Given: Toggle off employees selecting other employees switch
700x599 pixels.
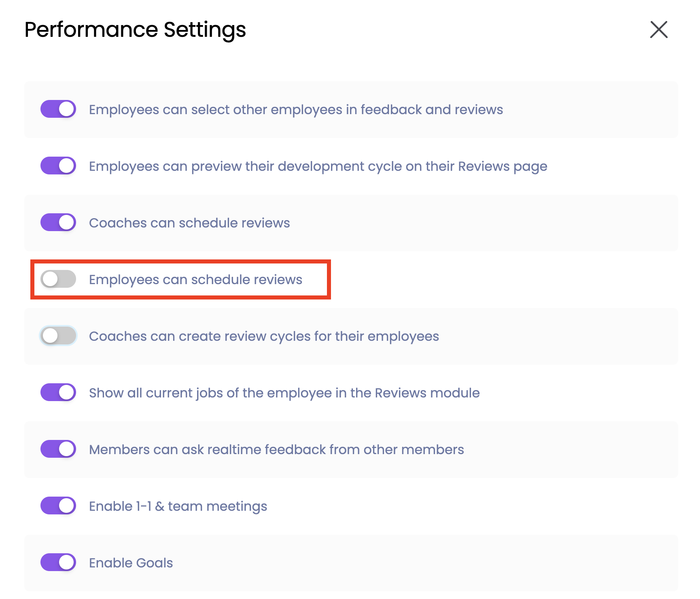Looking at the screenshot, I should (x=58, y=109).
